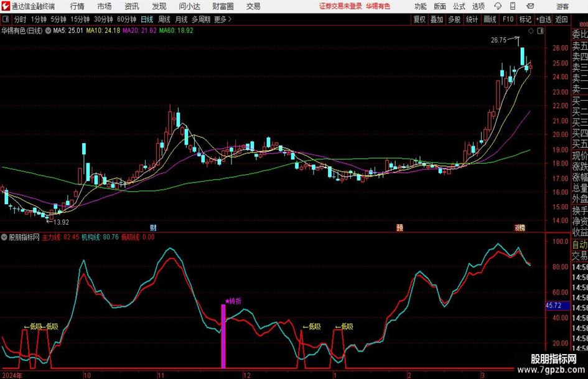The image size is (588, 379).
Task: Open the 问小达 menu
Action: click(189, 6)
